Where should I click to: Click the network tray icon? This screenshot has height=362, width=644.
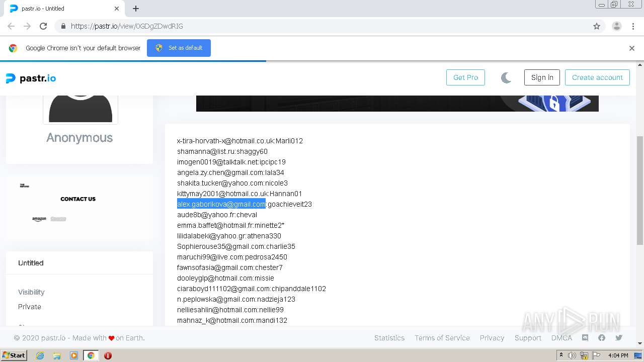(584, 355)
